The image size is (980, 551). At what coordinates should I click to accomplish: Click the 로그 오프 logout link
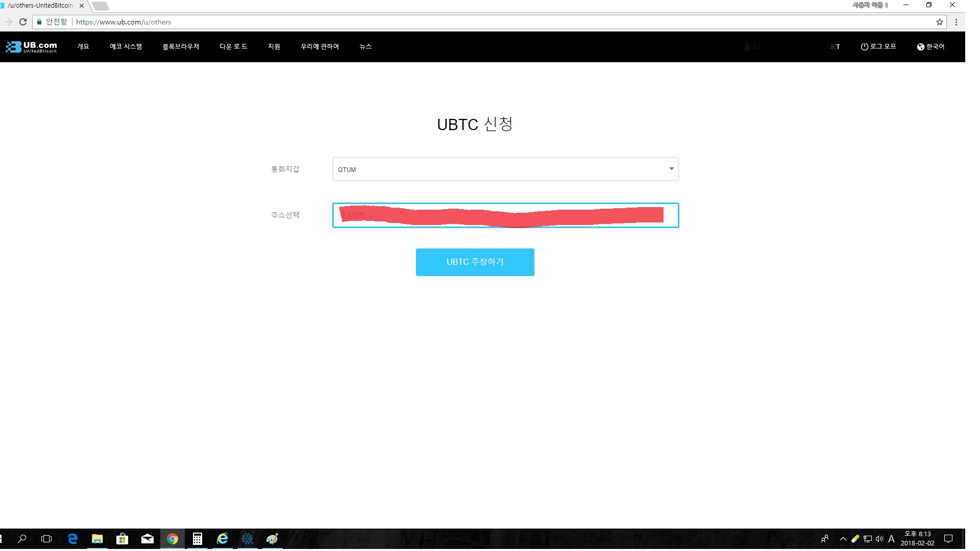878,46
